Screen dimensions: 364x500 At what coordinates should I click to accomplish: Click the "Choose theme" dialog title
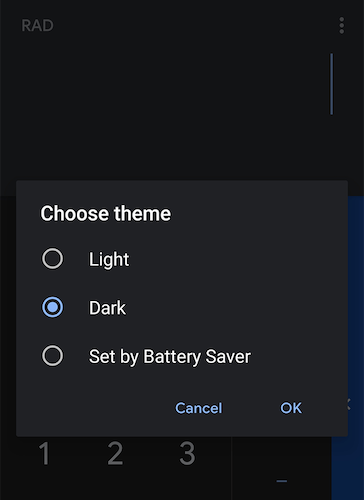click(106, 213)
